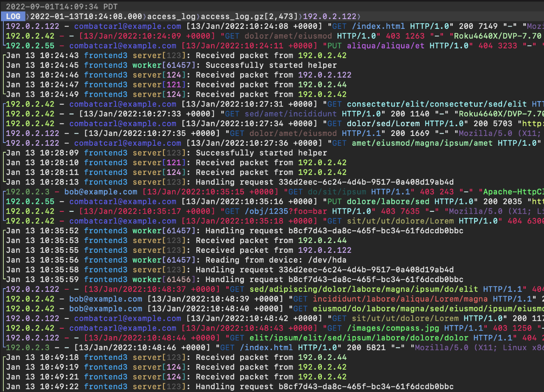Select log line requesting /index.html at 10:24:08

pyautogui.click(x=275, y=26)
